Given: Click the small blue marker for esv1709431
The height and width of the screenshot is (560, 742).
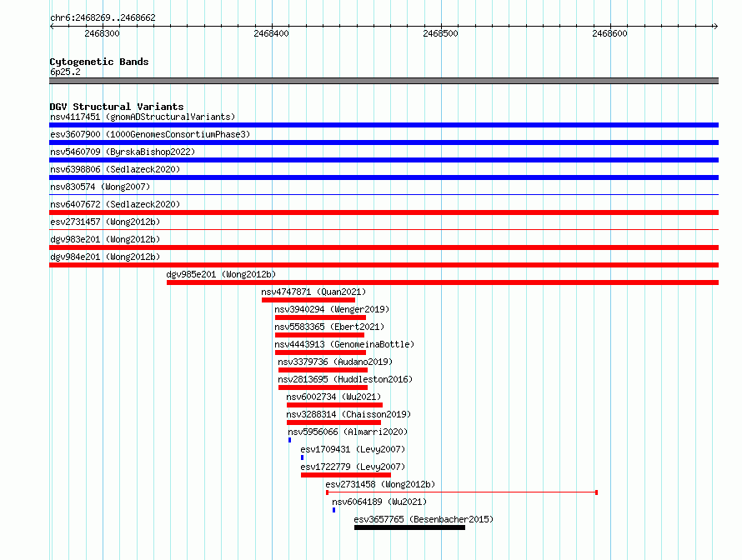Looking at the screenshot, I should (302, 457).
